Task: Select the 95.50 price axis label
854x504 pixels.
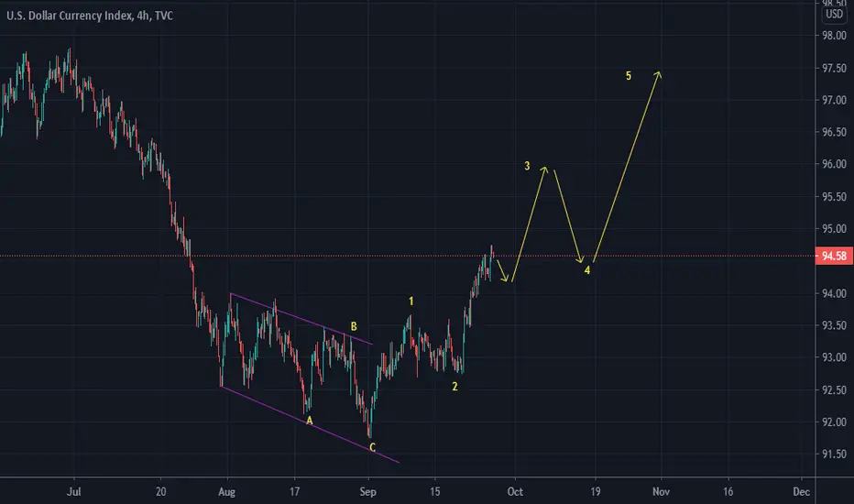Action: (x=834, y=197)
